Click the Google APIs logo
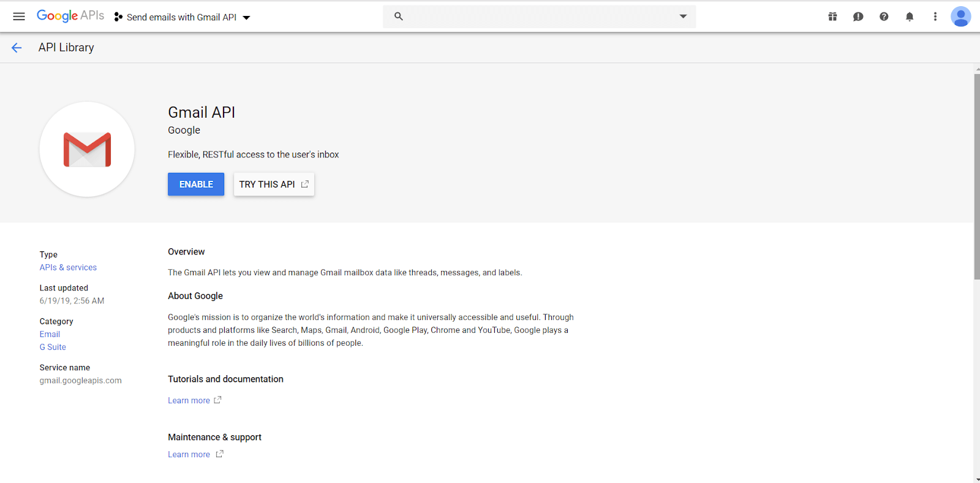The width and height of the screenshot is (980, 483). tap(70, 16)
